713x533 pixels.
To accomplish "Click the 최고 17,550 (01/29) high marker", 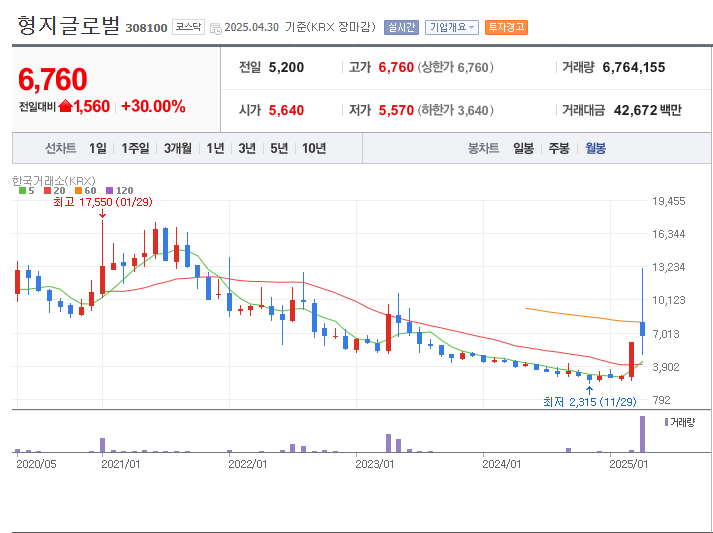I will 103,202.
